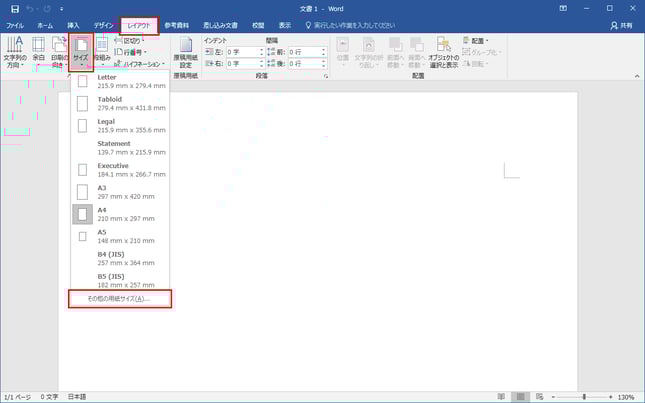Open the ribbon display options button
This screenshot has height=403, width=645.
tap(563, 8)
